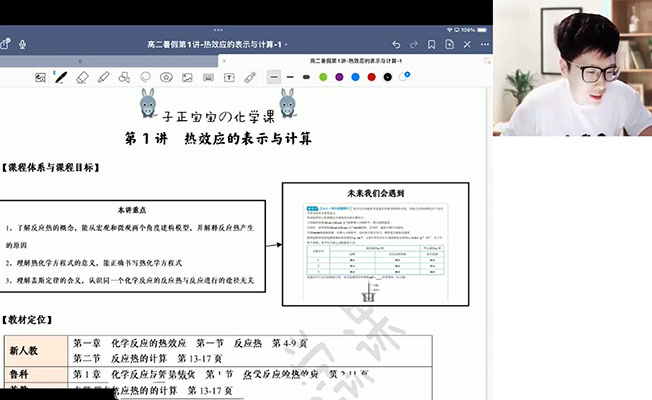The image size is (652, 400).
Task: Pick the purple pen color
Action: pyautogui.click(x=339, y=77)
